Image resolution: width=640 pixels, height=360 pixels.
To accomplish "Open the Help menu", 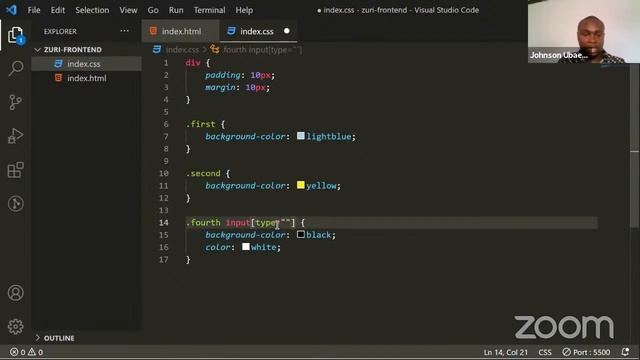I will (x=244, y=10).
